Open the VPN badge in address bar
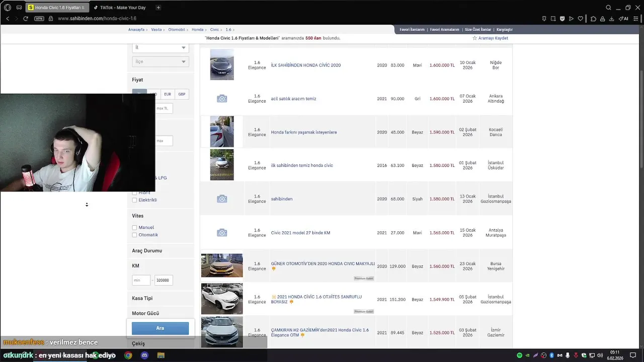The width and height of the screenshot is (644, 362). pyautogui.click(x=39, y=19)
